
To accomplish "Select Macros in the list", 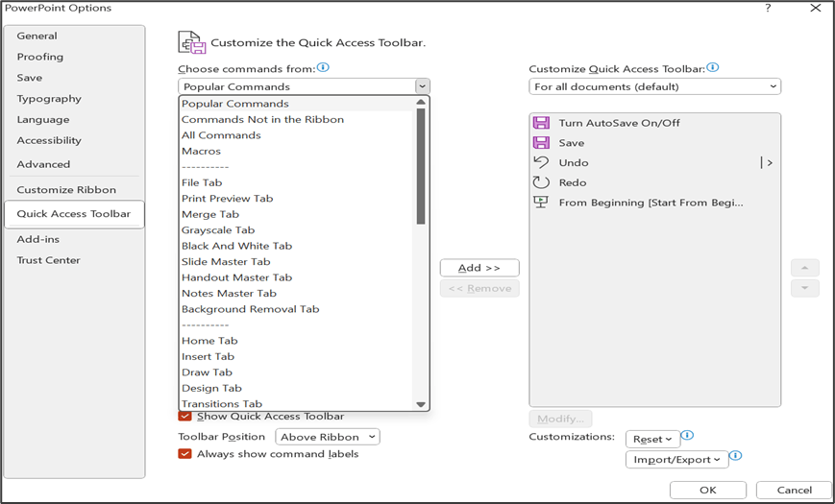I will [296, 151].
